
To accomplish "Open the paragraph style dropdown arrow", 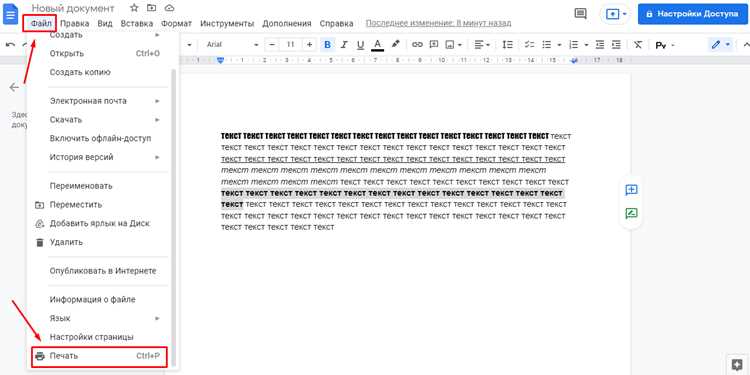I will click(189, 45).
